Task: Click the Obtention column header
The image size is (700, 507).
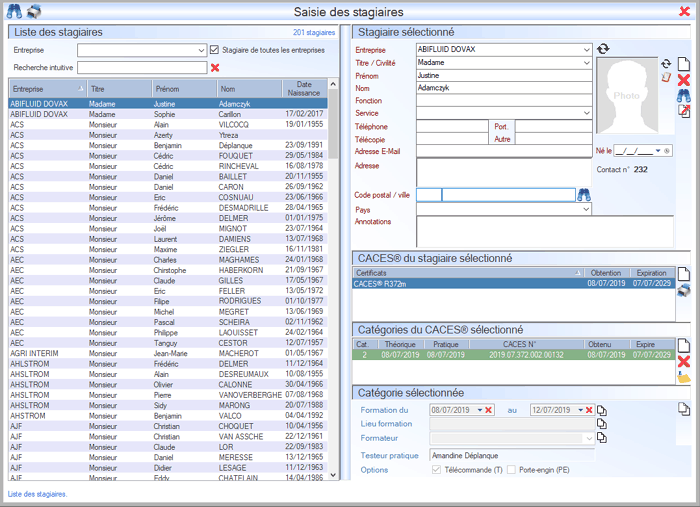Action: click(606, 273)
